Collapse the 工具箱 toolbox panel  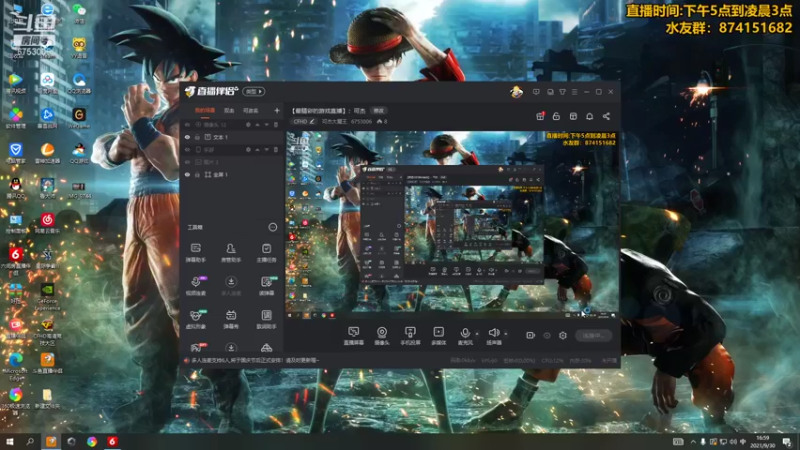pyautogui.click(x=272, y=227)
